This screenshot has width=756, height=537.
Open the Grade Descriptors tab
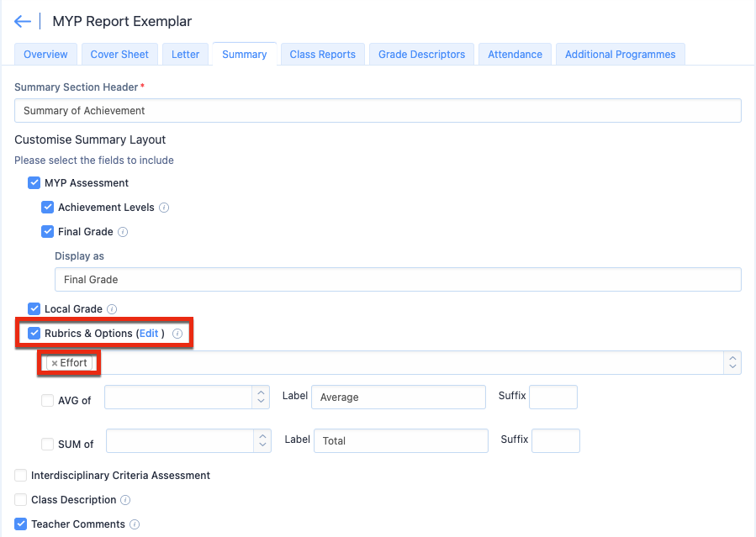tap(422, 55)
